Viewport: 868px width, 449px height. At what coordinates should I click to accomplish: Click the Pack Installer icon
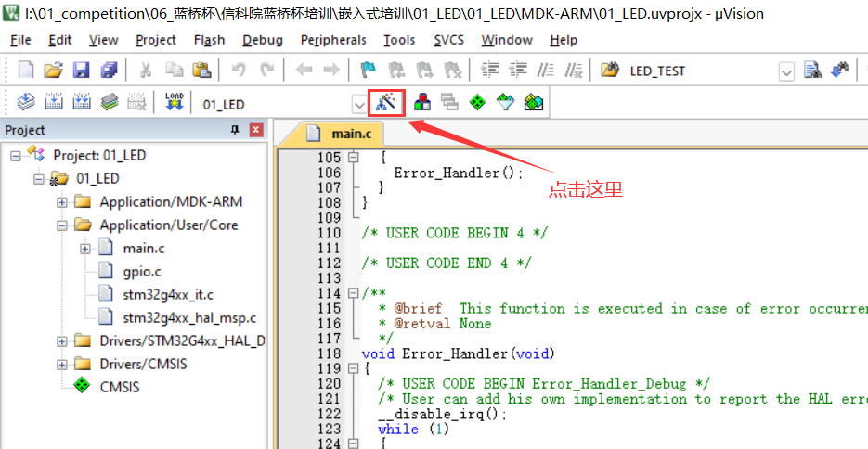(x=533, y=103)
